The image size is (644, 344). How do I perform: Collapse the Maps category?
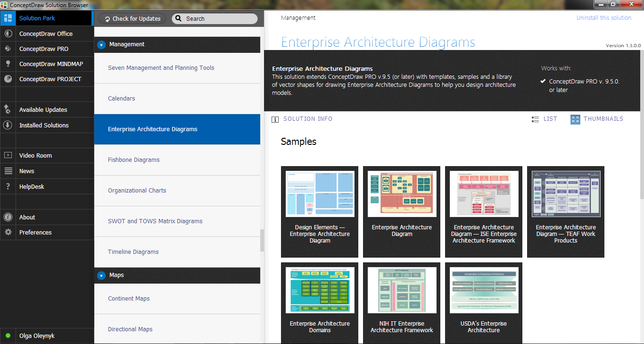pyautogui.click(x=101, y=276)
